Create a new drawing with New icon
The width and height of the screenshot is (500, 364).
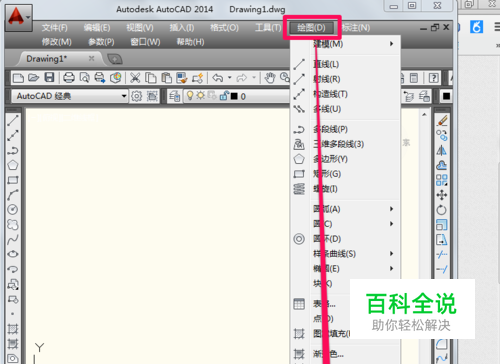pos(18,78)
